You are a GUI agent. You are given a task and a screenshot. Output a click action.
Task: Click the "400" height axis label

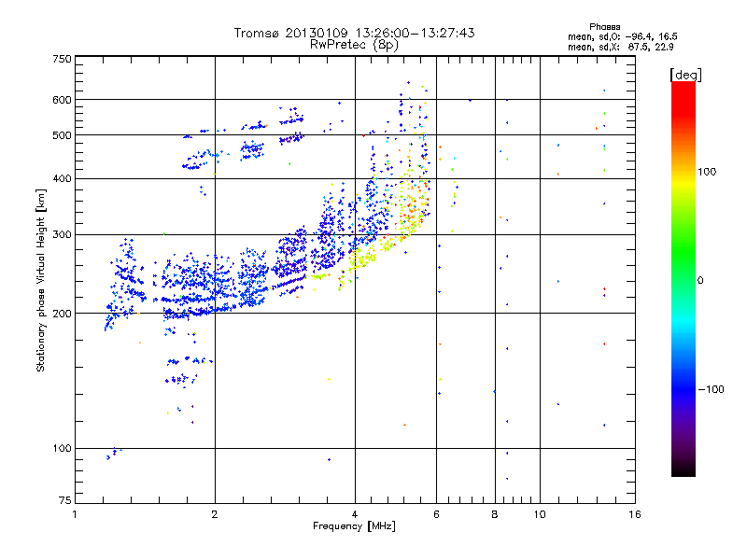[x=62, y=178]
